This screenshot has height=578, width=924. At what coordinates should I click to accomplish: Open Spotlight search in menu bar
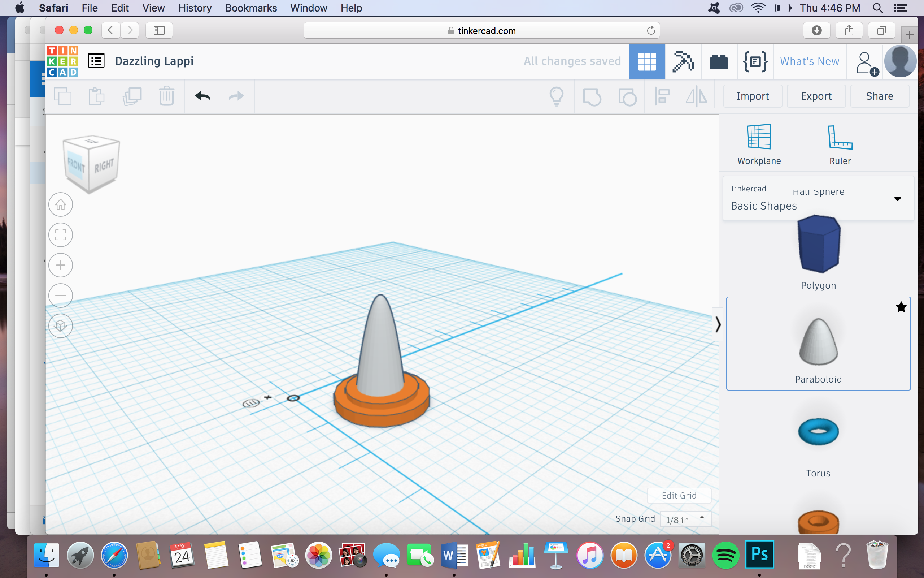[878, 8]
